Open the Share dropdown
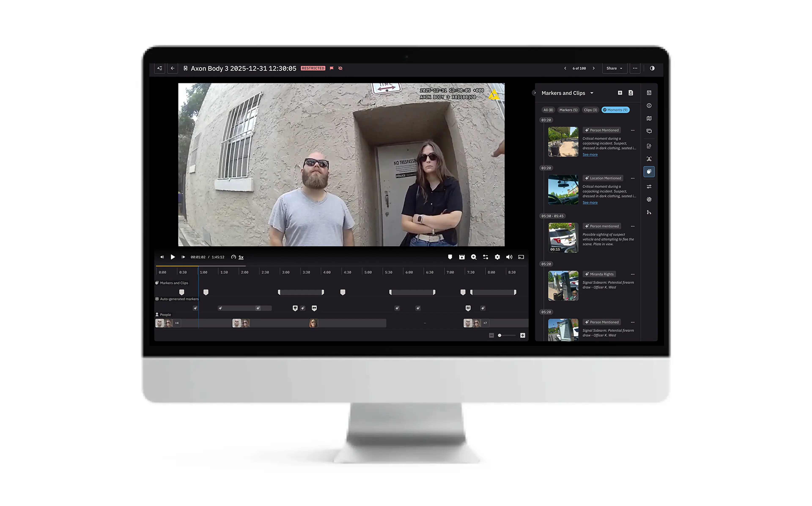The height and width of the screenshot is (506, 812). 614,68
